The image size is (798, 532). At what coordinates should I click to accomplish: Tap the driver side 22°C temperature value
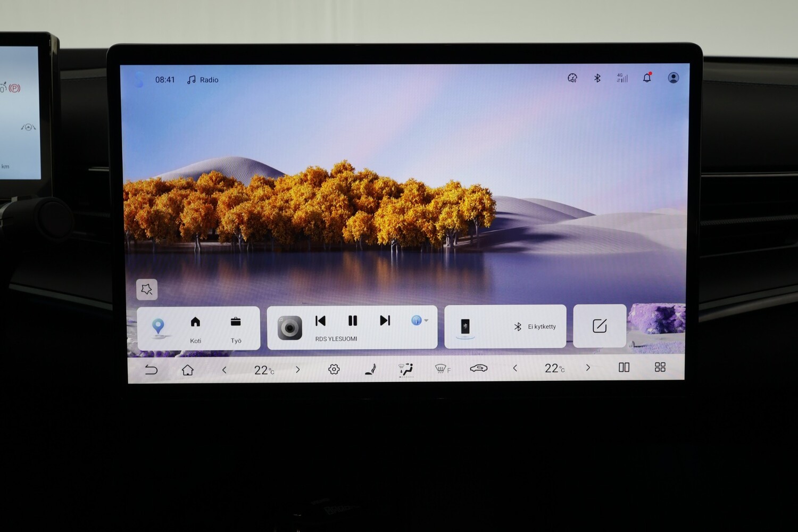(x=264, y=370)
